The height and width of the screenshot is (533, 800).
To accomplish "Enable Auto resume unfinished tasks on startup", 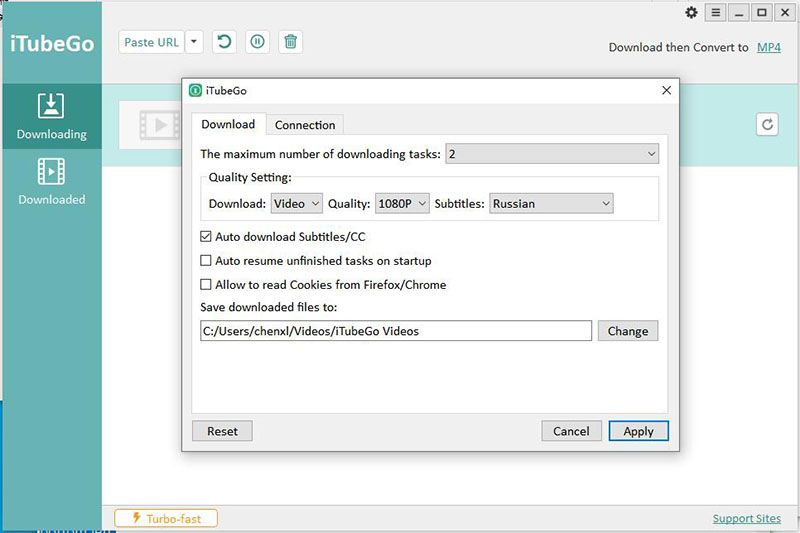I will click(206, 261).
